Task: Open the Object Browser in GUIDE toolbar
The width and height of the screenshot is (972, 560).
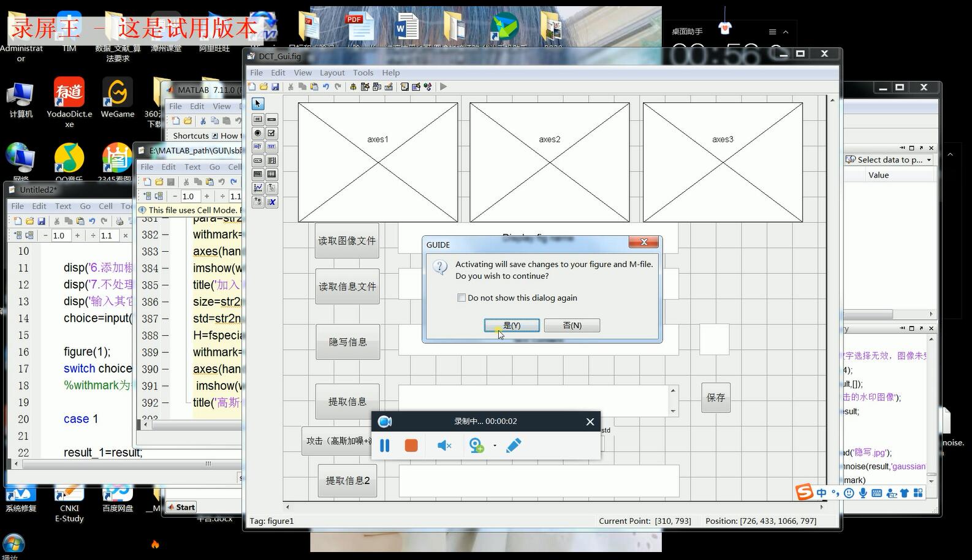Action: coord(428,86)
